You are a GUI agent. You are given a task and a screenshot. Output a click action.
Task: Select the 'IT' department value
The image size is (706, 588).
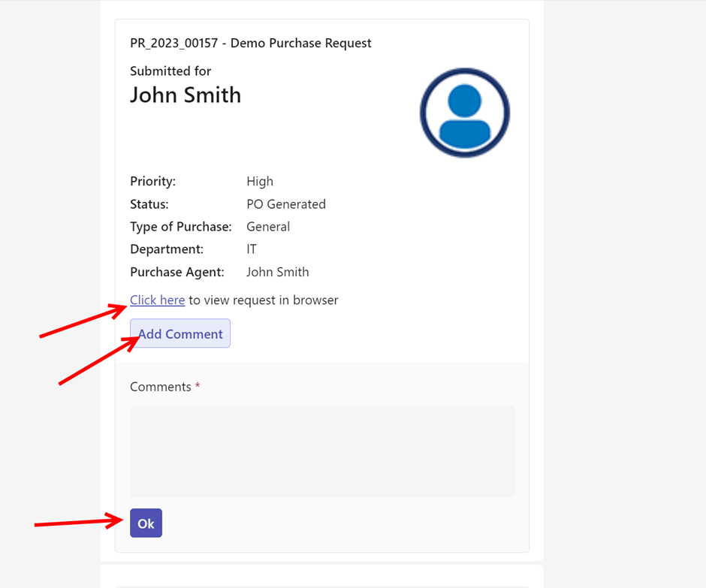coord(252,249)
